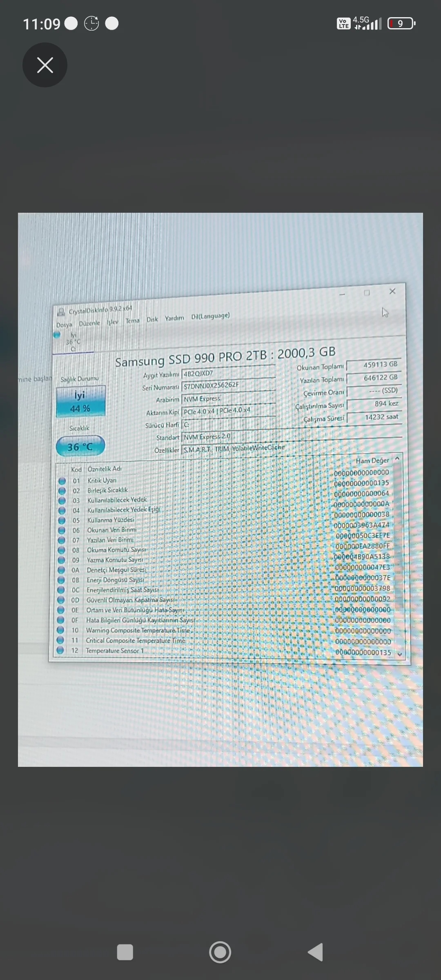Click status icon for Temperature Sensor 1 row
The image size is (441, 980).
pyautogui.click(x=60, y=650)
